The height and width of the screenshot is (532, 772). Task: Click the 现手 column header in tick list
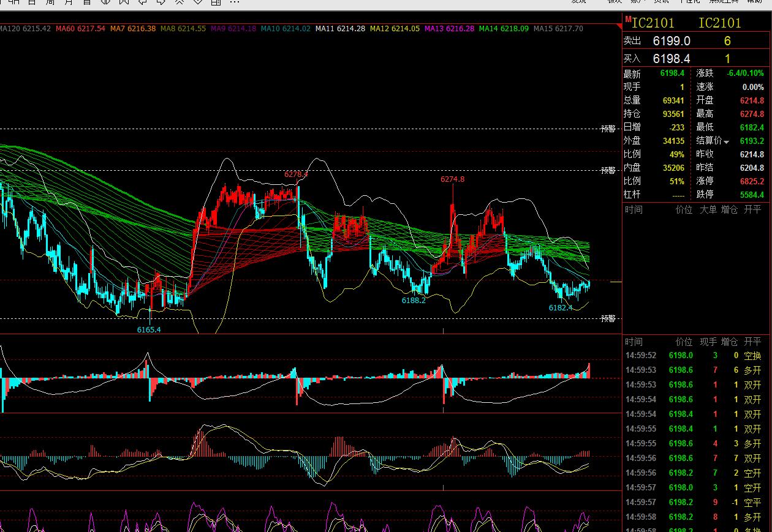[708, 342]
